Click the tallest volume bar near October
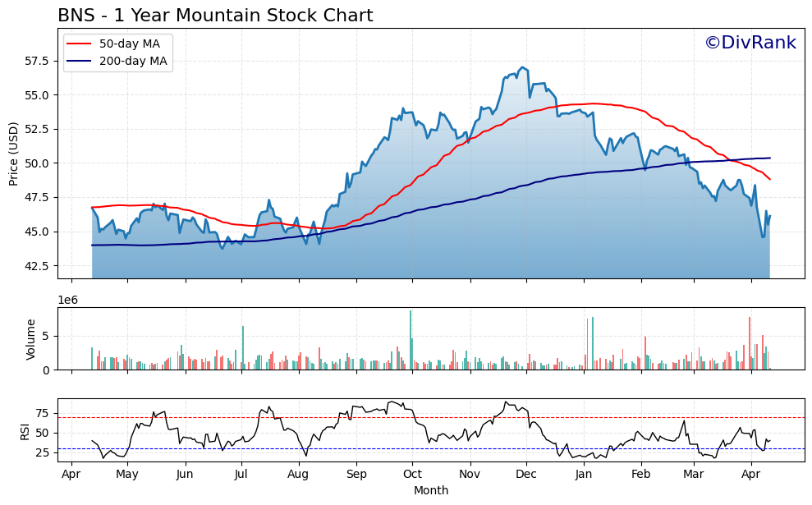This screenshot has width=812, height=505. coord(411,340)
